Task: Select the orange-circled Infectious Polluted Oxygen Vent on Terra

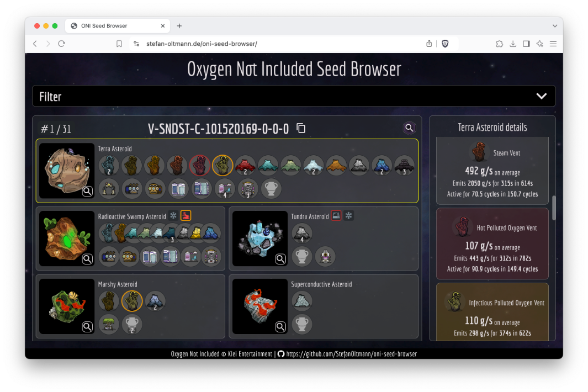Action: (223, 165)
